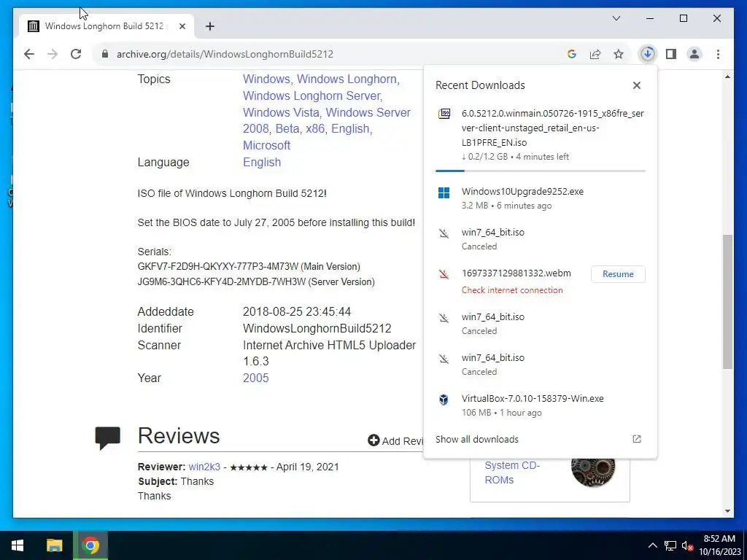Open the 2005 year link

(256, 378)
